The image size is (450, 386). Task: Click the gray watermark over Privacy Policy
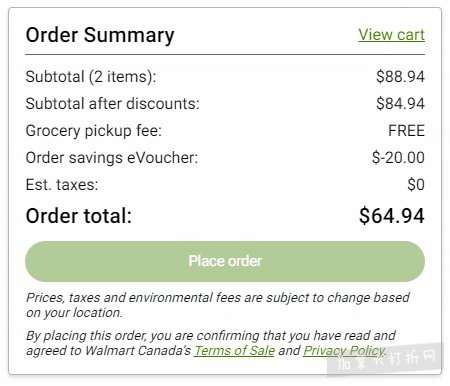point(385,359)
